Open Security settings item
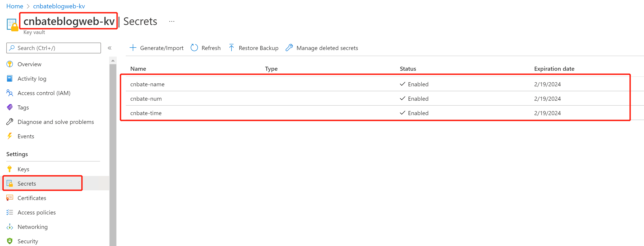The image size is (644, 246). point(28,241)
